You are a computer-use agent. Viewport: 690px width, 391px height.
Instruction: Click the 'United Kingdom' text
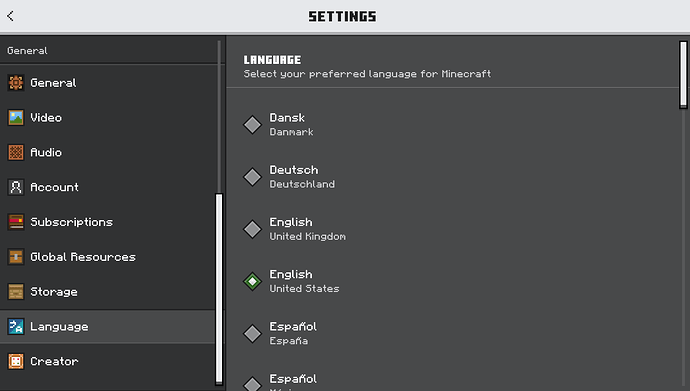tap(308, 237)
